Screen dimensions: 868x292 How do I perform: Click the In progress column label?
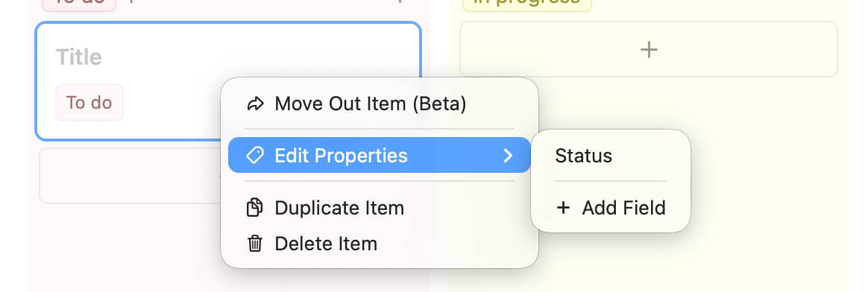[x=527, y=3]
